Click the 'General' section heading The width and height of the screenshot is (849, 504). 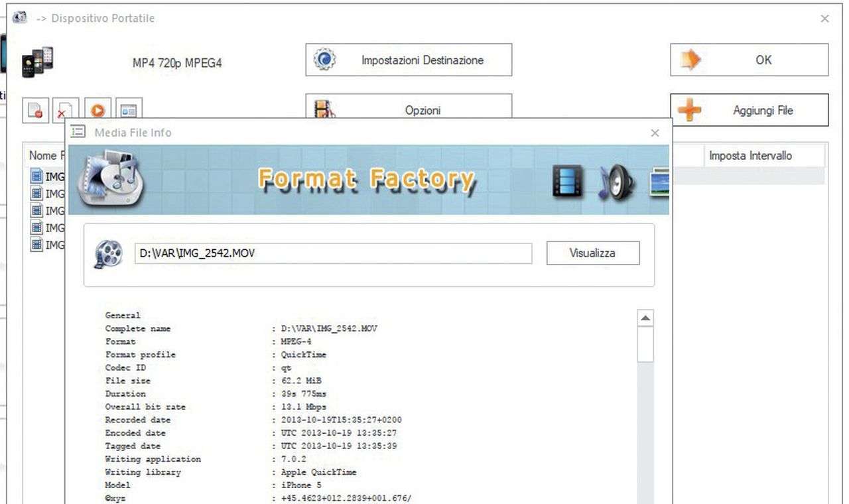point(123,316)
